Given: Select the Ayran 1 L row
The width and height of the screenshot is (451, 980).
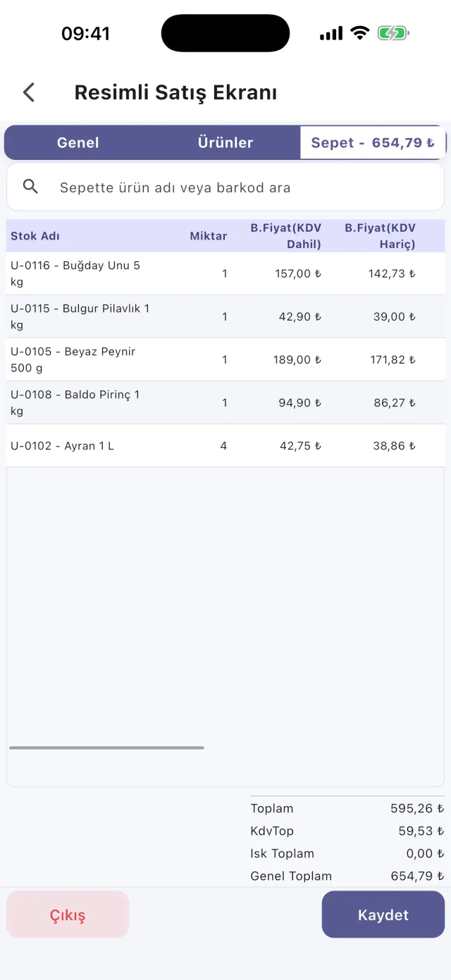Looking at the screenshot, I should [x=225, y=445].
